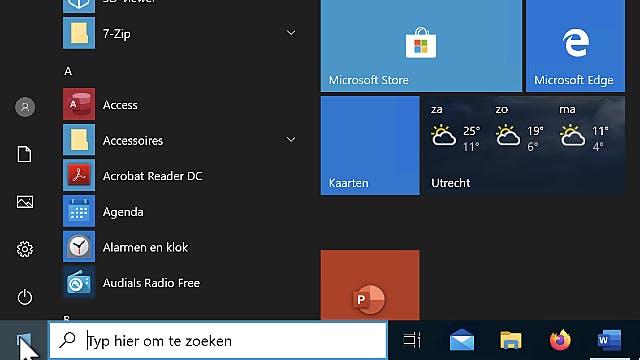Click the 'Alarmen en klok' label
640x360 pixels.
145,247
